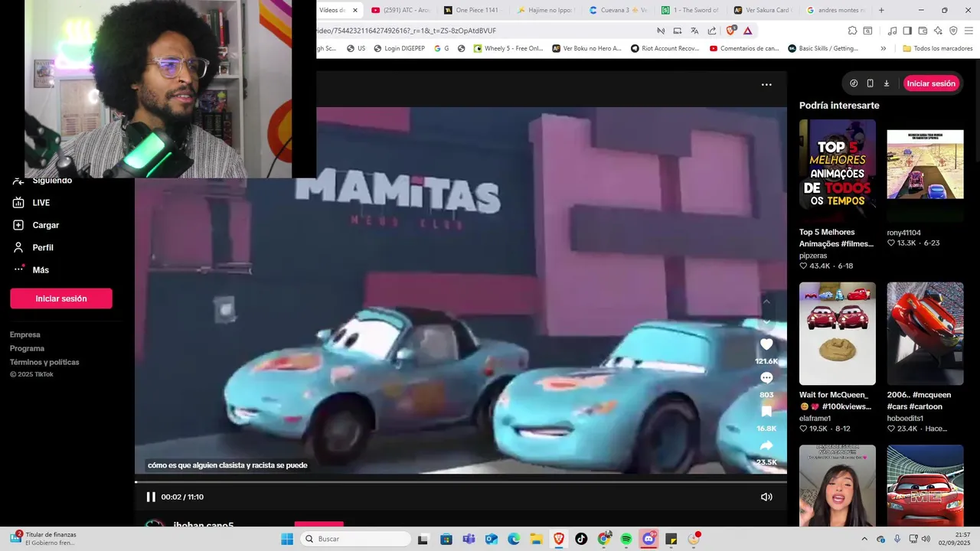Image resolution: width=980 pixels, height=551 pixels.
Task: Open the Perfil page
Action: 43,247
